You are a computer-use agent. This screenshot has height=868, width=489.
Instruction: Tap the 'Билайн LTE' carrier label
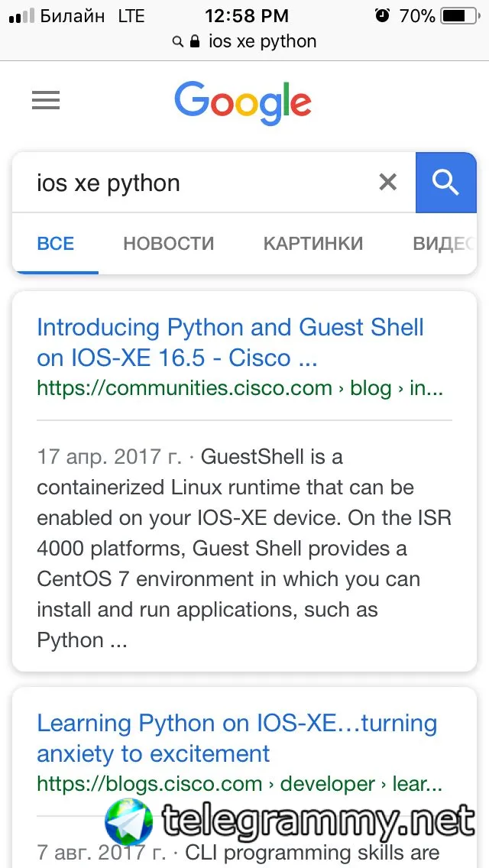click(x=92, y=16)
